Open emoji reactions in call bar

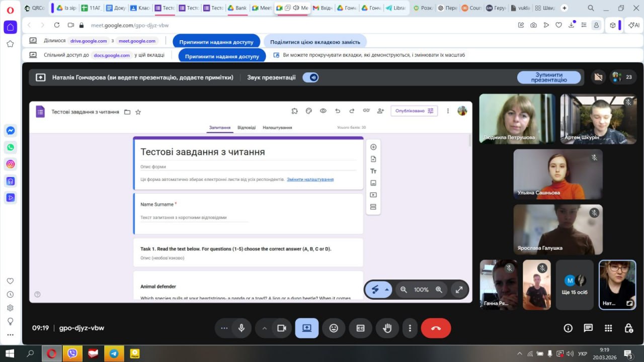click(x=334, y=328)
